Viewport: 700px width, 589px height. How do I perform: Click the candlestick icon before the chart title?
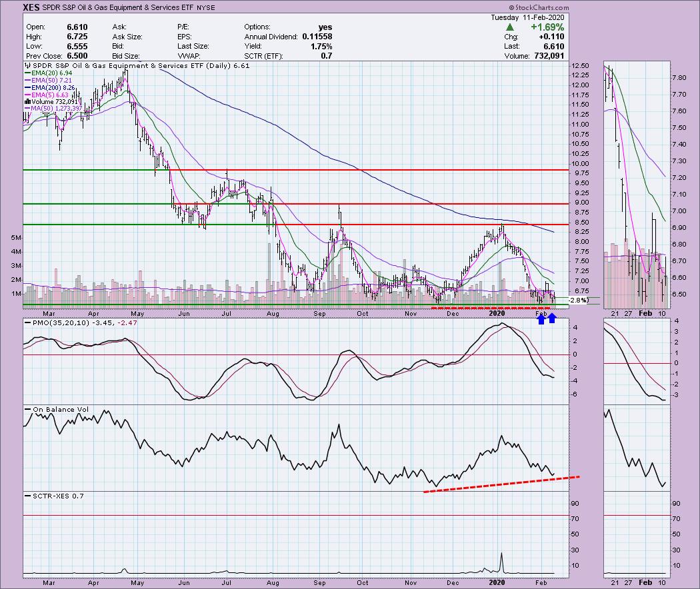[28, 66]
